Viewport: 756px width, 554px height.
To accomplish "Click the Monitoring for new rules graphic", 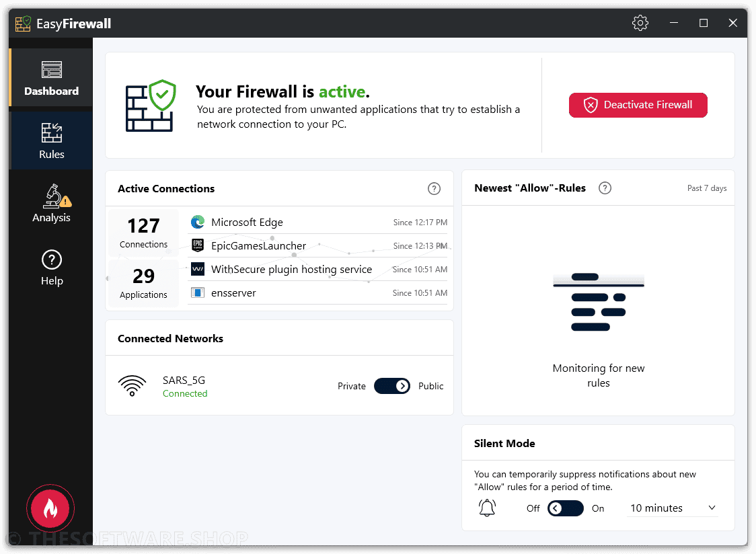I will pos(599,302).
